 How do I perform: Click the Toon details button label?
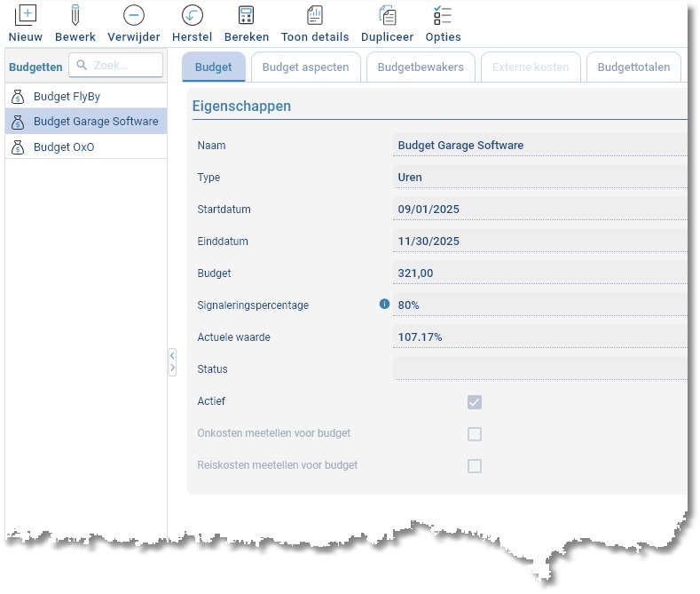(315, 37)
